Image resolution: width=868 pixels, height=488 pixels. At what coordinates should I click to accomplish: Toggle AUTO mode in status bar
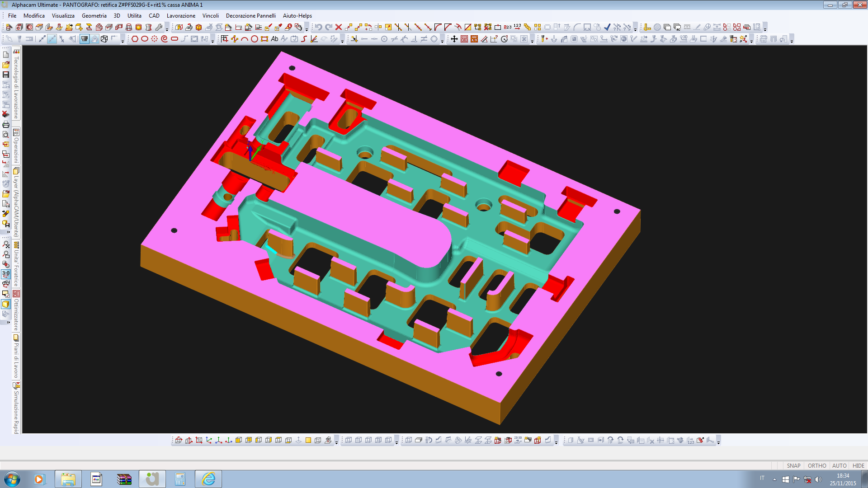coord(839,465)
